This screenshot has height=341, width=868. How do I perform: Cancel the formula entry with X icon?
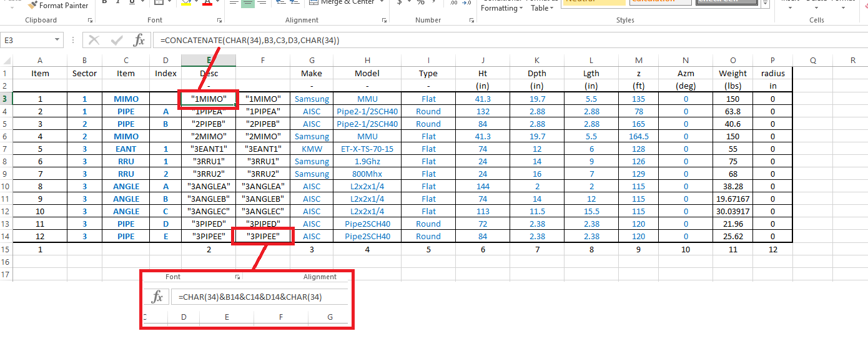(x=94, y=40)
